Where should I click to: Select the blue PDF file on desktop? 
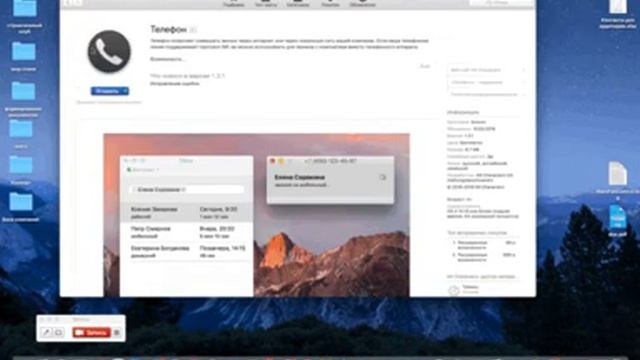[x=618, y=220]
